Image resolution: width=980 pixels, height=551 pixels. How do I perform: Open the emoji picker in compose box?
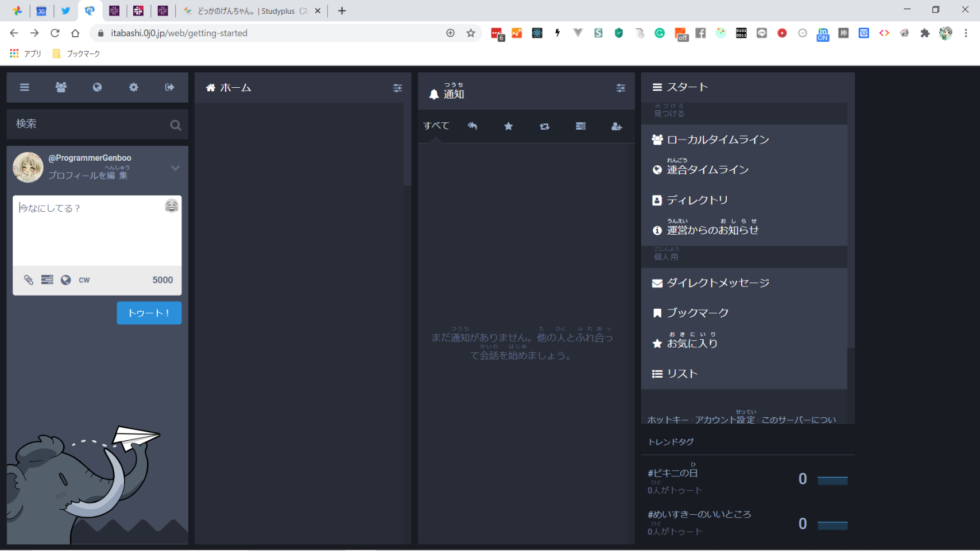171,206
